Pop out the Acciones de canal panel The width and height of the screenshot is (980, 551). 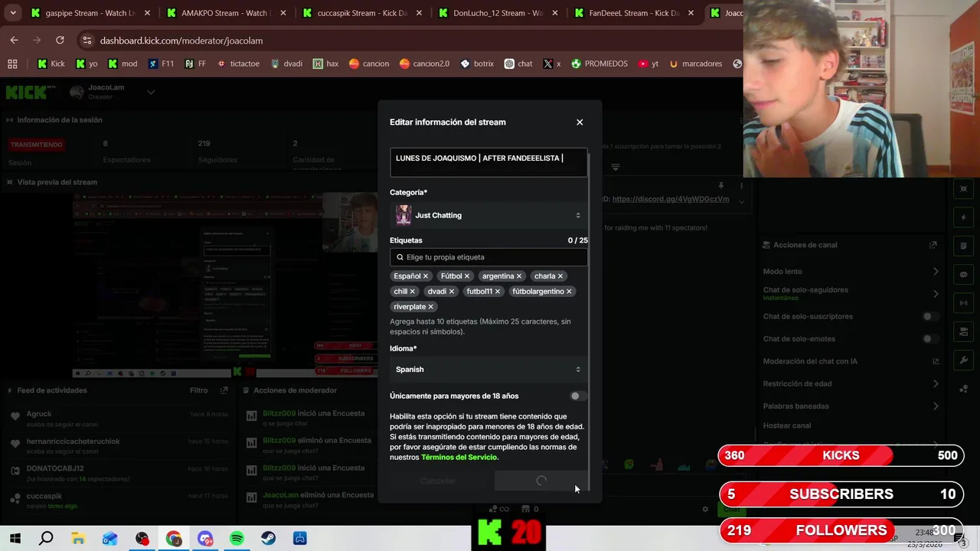(x=933, y=245)
